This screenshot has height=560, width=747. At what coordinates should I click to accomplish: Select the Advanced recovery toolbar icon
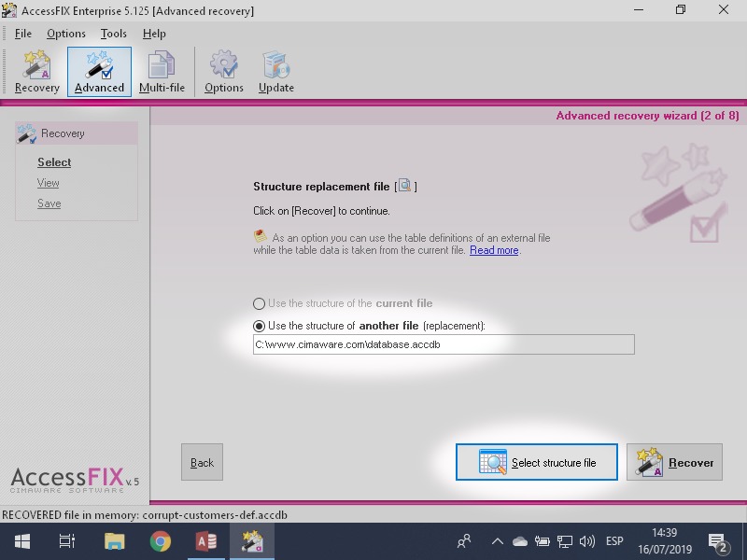coord(99,72)
